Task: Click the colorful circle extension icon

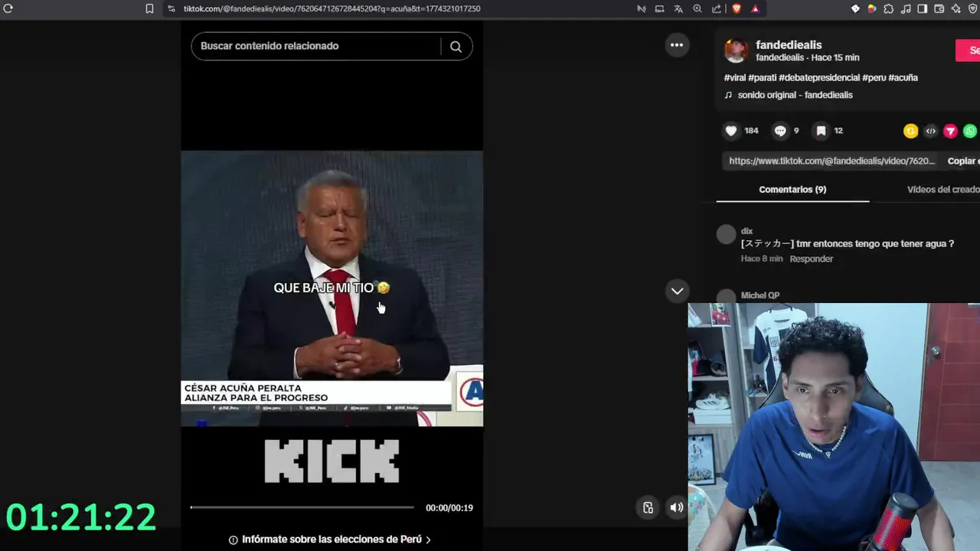Action: tap(871, 8)
